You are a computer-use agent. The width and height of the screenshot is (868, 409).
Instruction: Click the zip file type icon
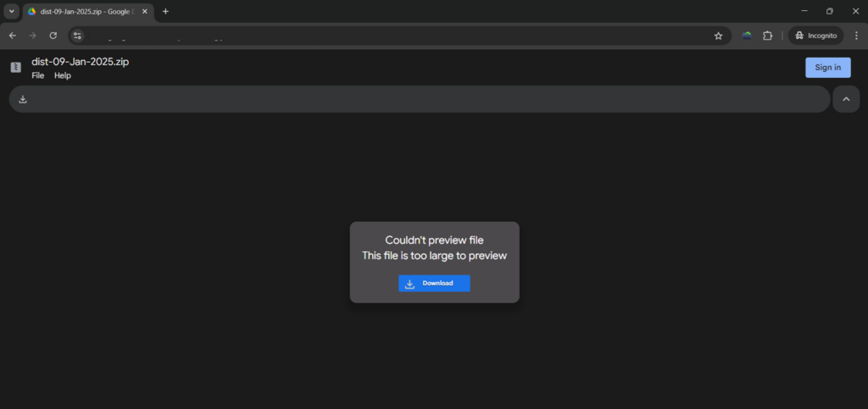pyautogui.click(x=15, y=68)
